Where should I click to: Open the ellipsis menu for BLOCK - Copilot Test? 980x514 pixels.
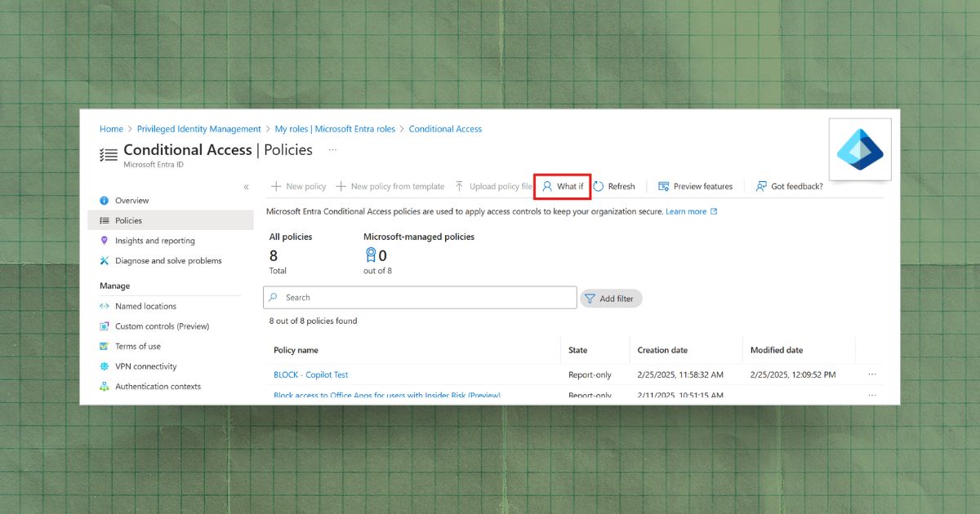[872, 374]
